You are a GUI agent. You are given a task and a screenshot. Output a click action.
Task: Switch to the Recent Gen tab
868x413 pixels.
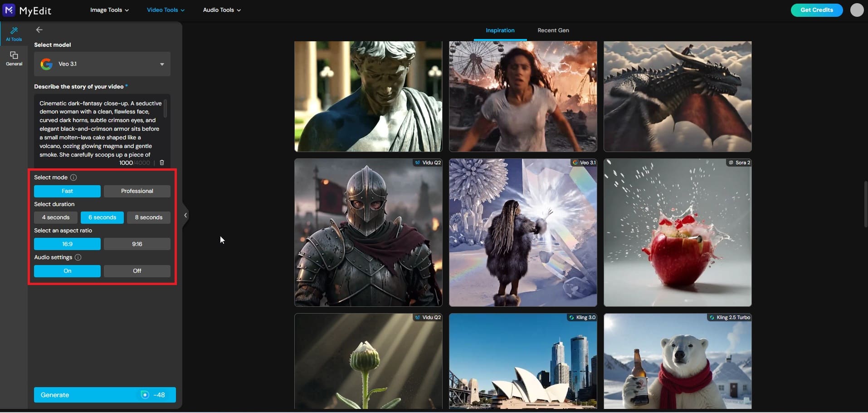point(553,30)
